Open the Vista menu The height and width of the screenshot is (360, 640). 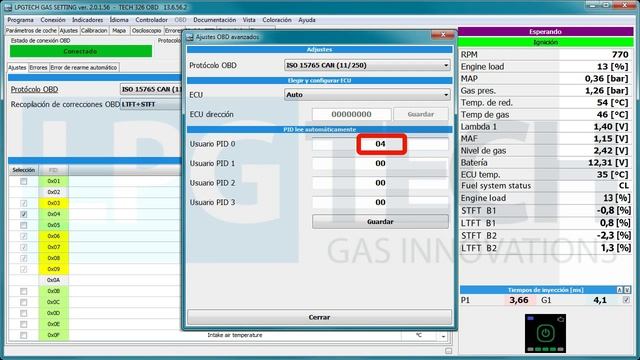249,20
